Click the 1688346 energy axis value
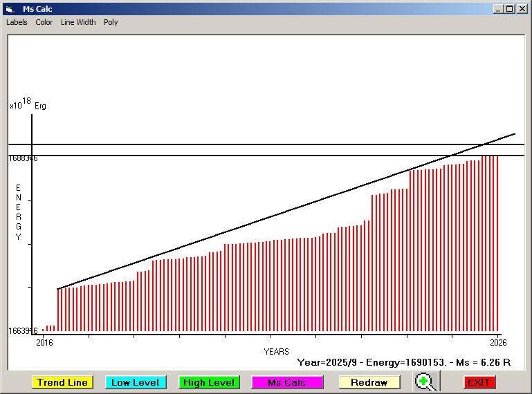This screenshot has height=394, width=532. [23, 158]
